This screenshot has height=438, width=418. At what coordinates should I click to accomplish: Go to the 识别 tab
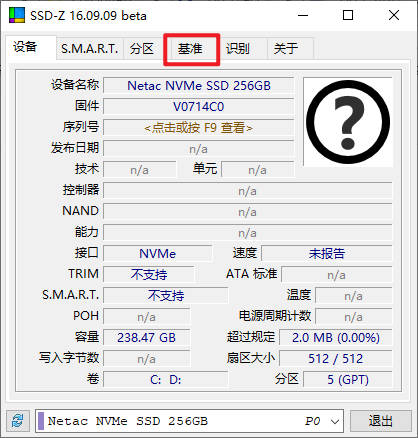pyautogui.click(x=238, y=49)
